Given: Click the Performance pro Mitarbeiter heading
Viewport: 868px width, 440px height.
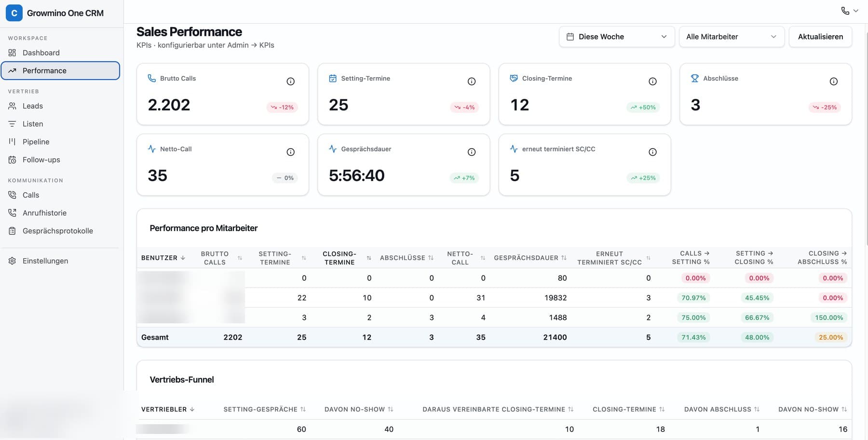Looking at the screenshot, I should [203, 228].
